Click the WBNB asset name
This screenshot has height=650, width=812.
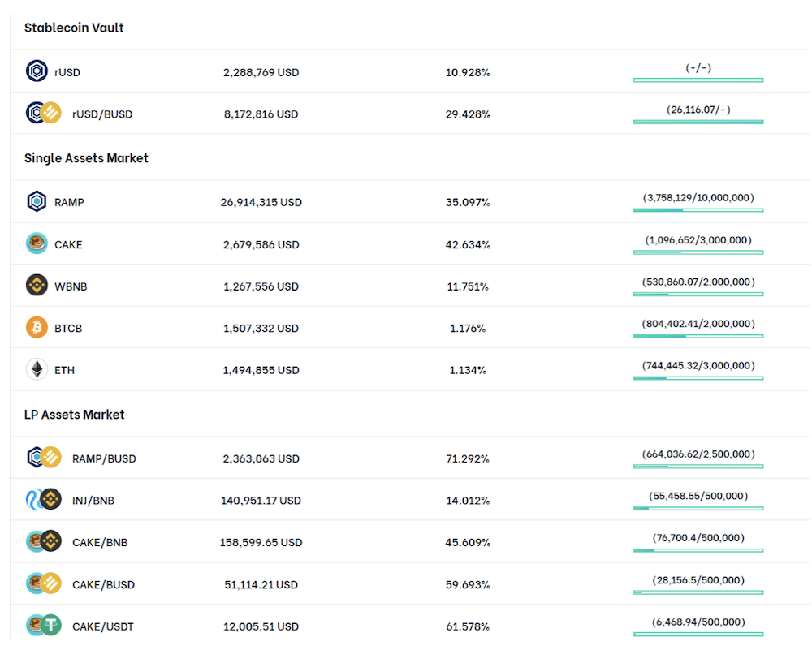tap(71, 286)
